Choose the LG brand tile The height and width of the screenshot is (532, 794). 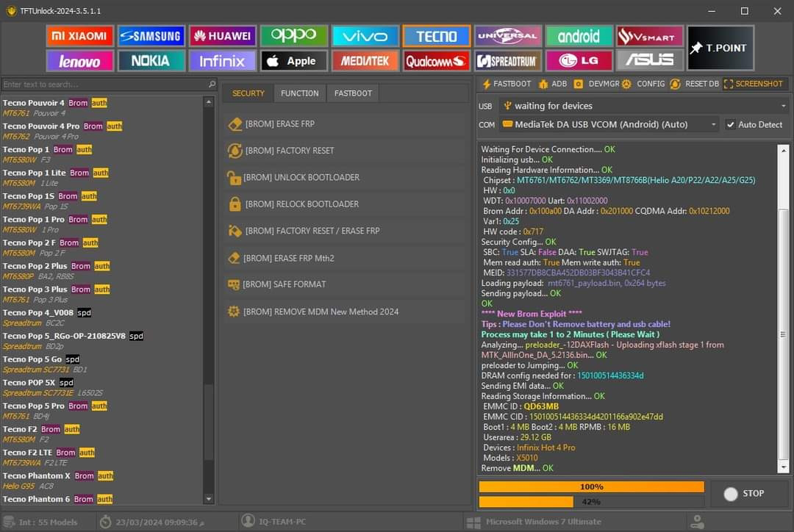click(x=579, y=61)
